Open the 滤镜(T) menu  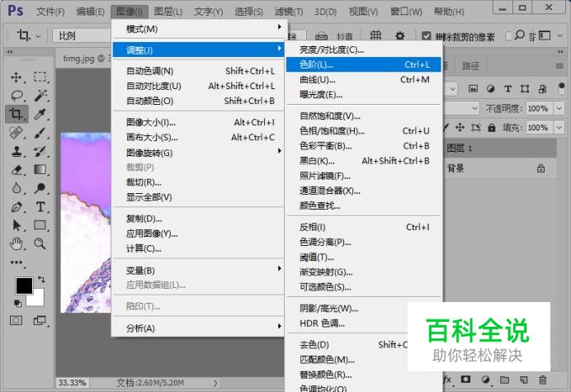point(289,12)
